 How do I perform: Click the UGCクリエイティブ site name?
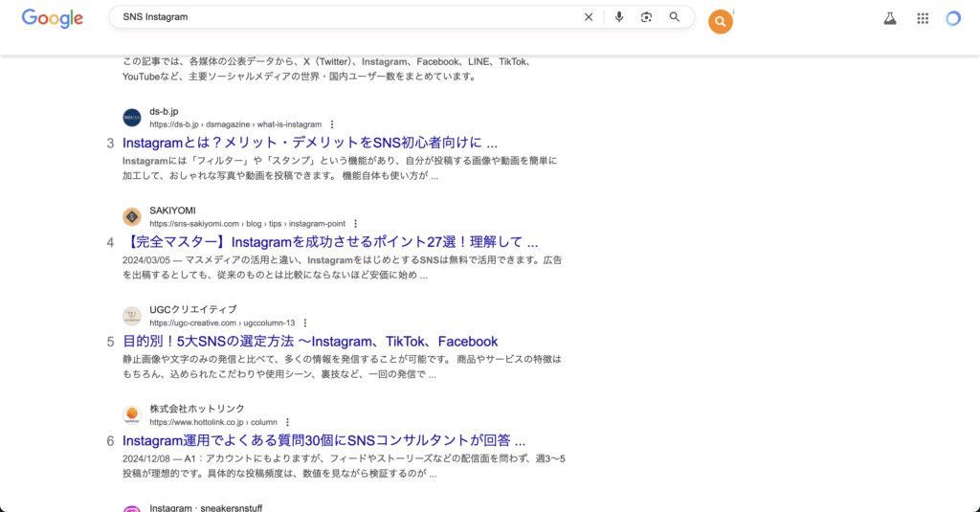pyautogui.click(x=193, y=309)
